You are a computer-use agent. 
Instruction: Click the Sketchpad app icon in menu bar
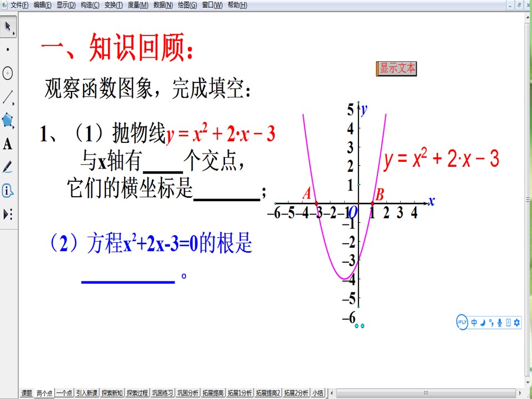click(4, 5)
